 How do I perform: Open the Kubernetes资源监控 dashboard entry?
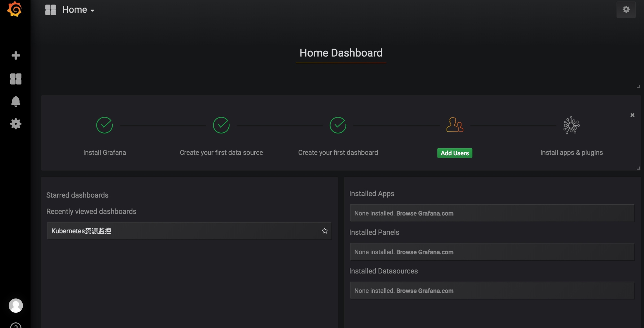[x=81, y=231]
